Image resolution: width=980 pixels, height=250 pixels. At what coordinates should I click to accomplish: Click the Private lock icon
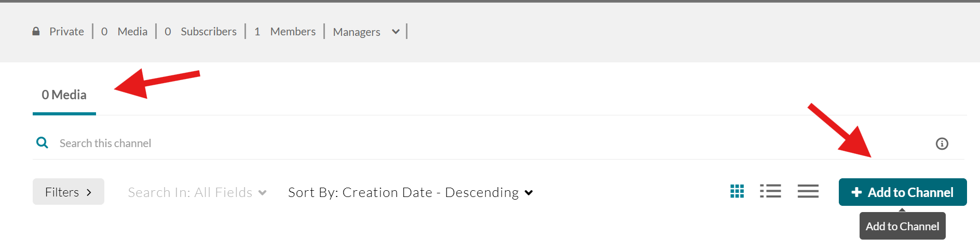click(36, 31)
